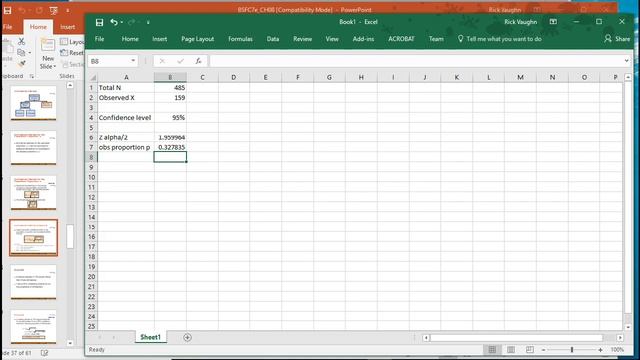640x360 pixels.
Task: Click the New Slide button in PowerPoint
Action: (x=48, y=54)
